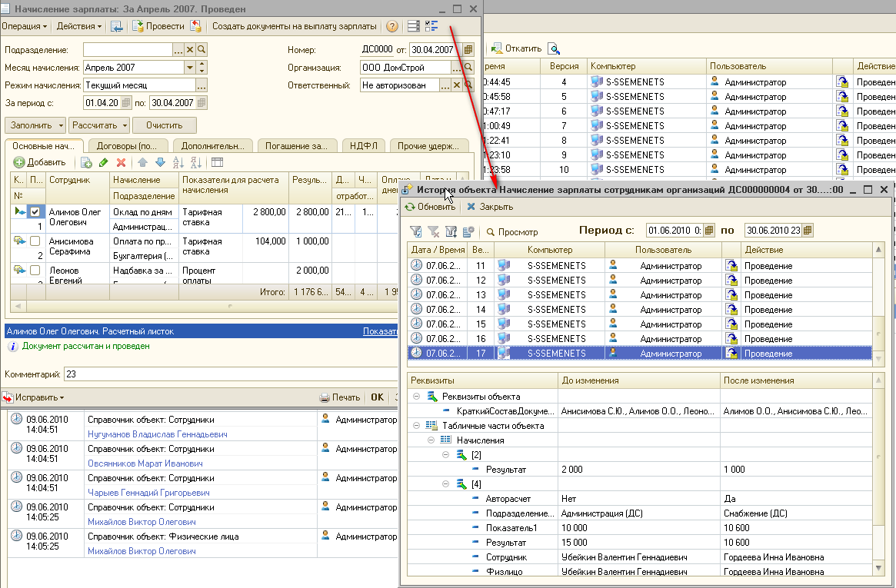Click the Очистить button

point(164,125)
